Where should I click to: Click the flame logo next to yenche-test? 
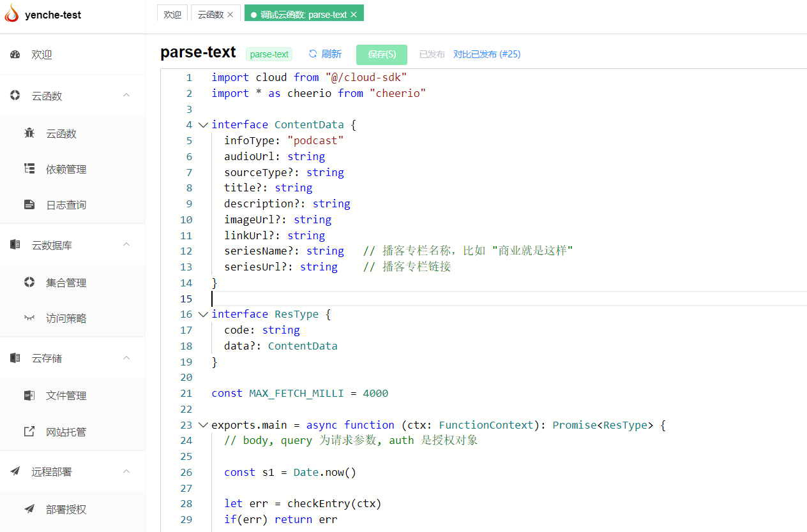12,13
